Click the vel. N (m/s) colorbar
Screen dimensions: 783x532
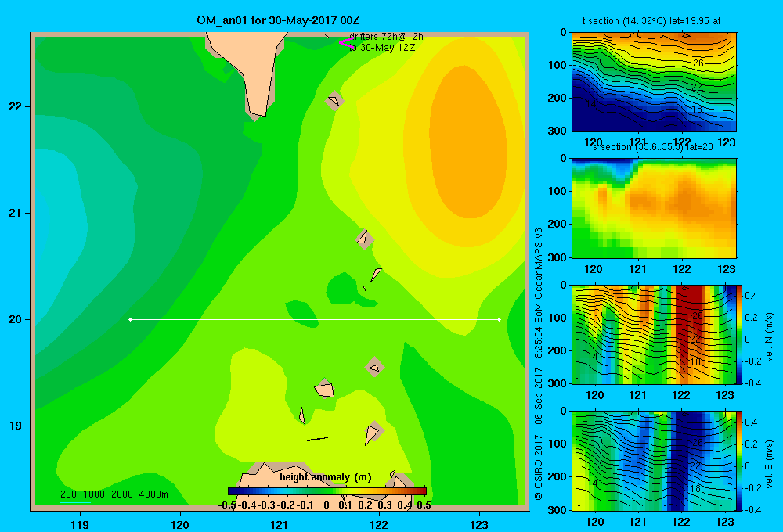click(739, 334)
